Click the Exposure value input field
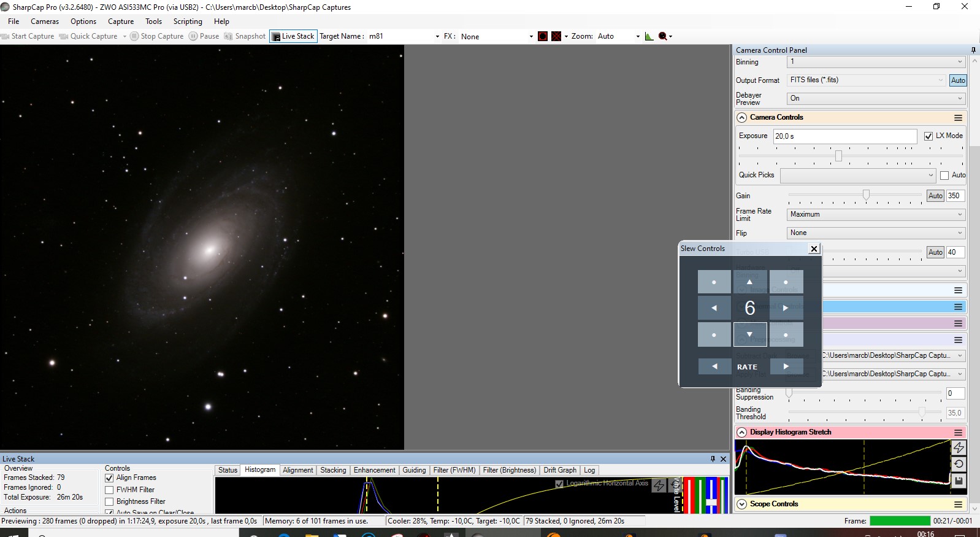980x537 pixels. (844, 136)
